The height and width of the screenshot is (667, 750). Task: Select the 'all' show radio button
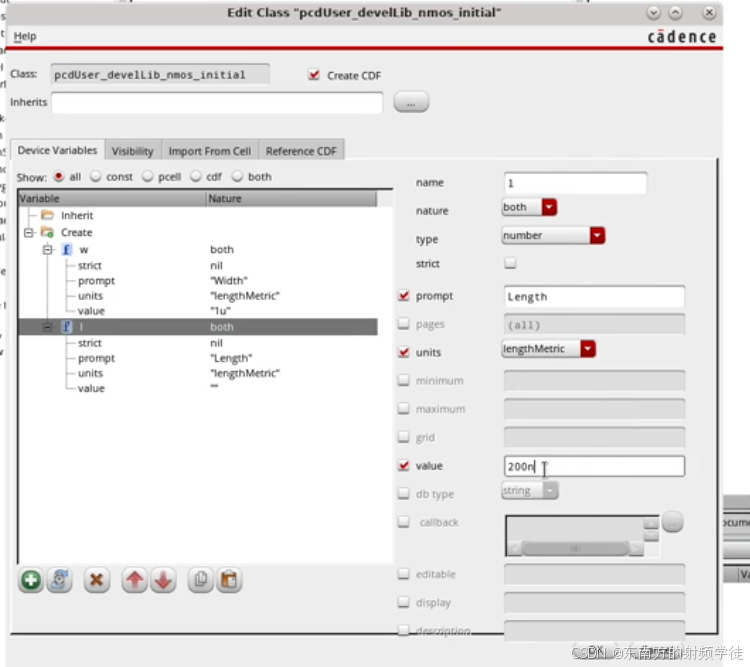click(58, 177)
